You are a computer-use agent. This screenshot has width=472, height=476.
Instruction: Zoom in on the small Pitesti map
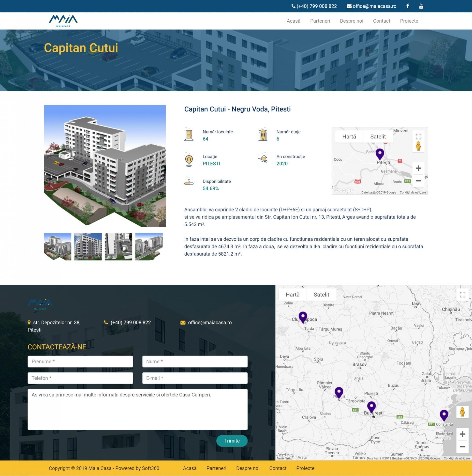click(418, 168)
